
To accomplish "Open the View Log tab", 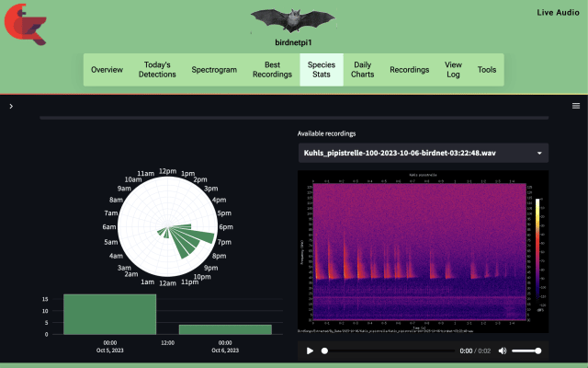I will [x=453, y=70].
